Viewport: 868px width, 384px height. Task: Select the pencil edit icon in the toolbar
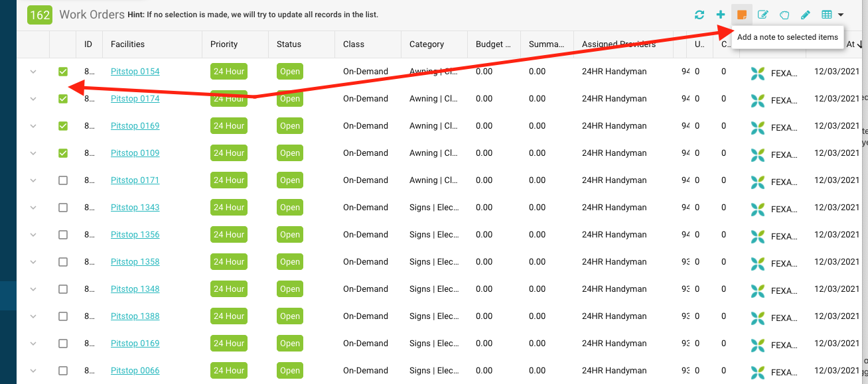(x=805, y=14)
